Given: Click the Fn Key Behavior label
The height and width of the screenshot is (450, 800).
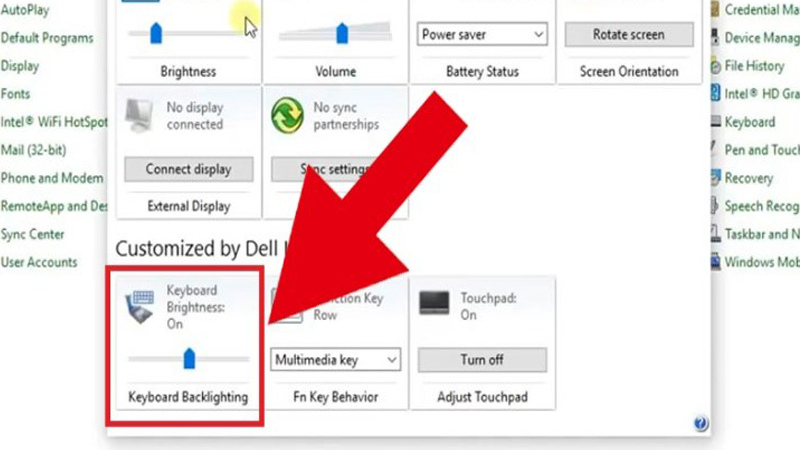Looking at the screenshot, I should [x=336, y=397].
